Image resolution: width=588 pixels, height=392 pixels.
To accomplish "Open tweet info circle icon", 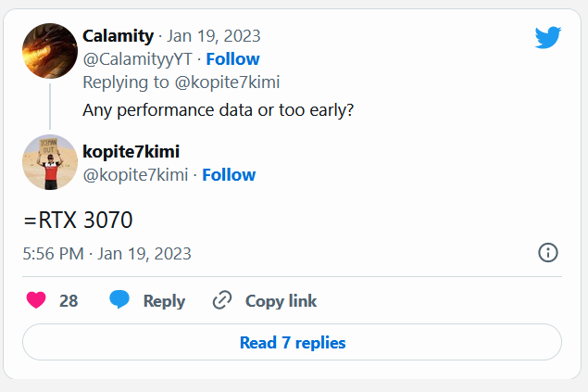I will [x=548, y=252].
